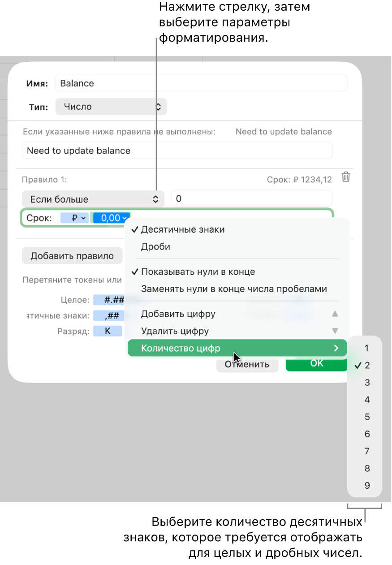Click the 0,00 number token arrow
This screenshot has width=392, height=565.
click(x=125, y=218)
